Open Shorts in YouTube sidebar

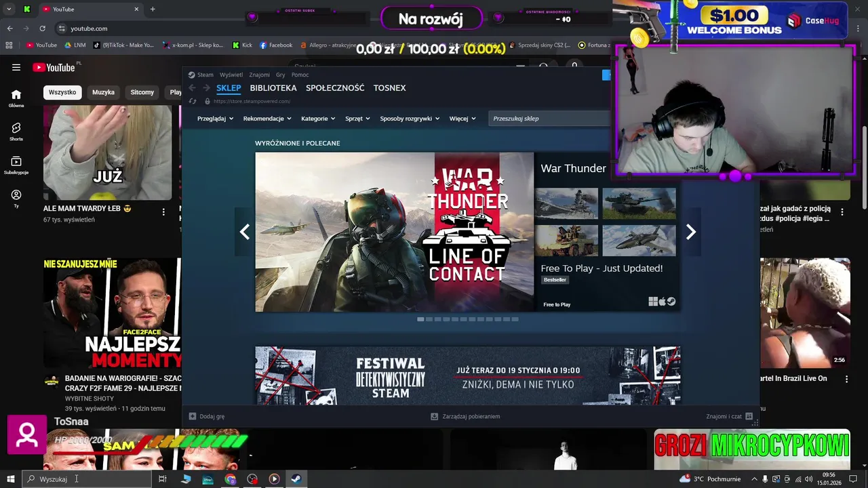16,131
